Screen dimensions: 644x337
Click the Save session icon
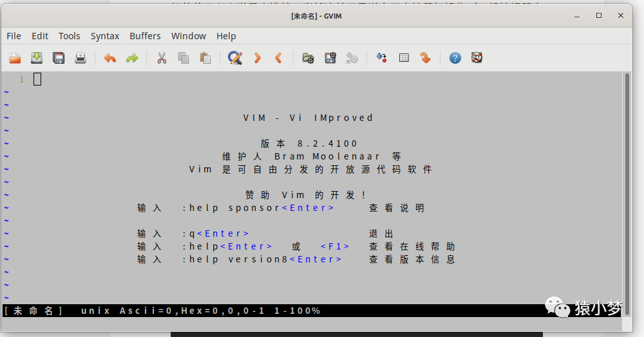[x=330, y=58]
